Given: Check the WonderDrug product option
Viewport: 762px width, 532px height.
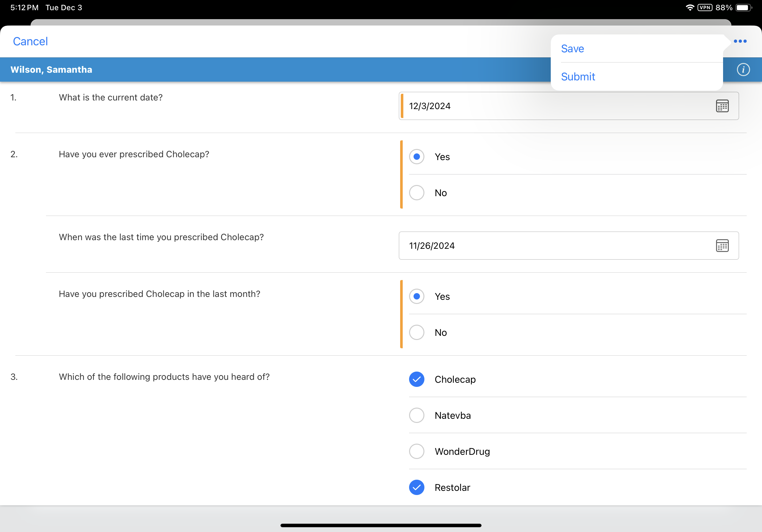Looking at the screenshot, I should pyautogui.click(x=416, y=451).
